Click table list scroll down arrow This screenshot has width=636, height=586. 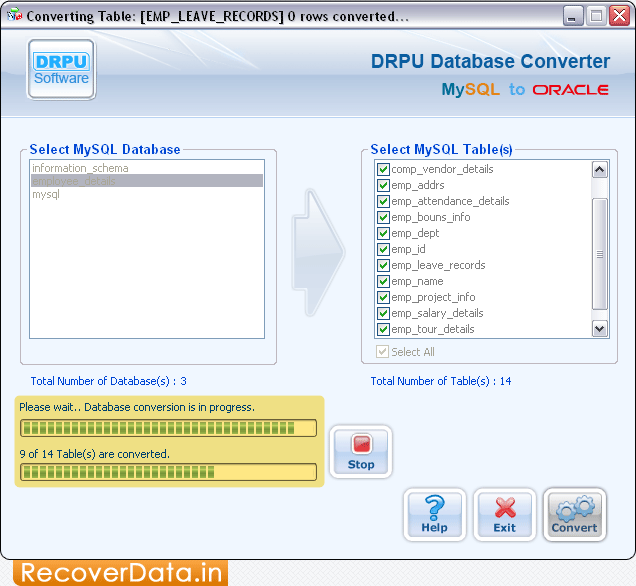click(599, 328)
